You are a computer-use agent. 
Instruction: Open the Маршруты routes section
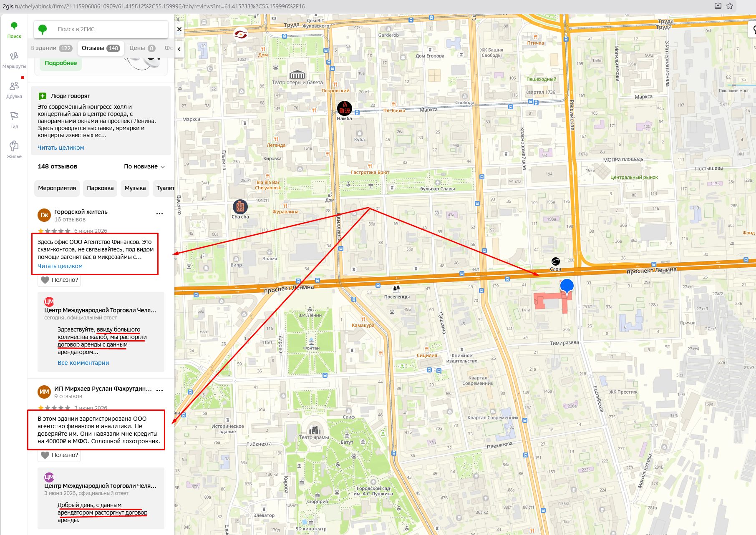[14, 60]
